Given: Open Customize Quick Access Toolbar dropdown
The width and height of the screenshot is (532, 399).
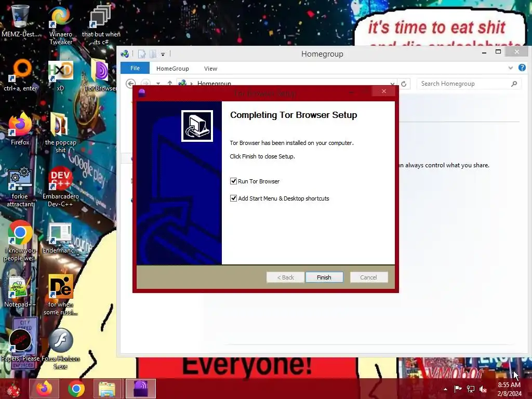Looking at the screenshot, I should [163, 54].
